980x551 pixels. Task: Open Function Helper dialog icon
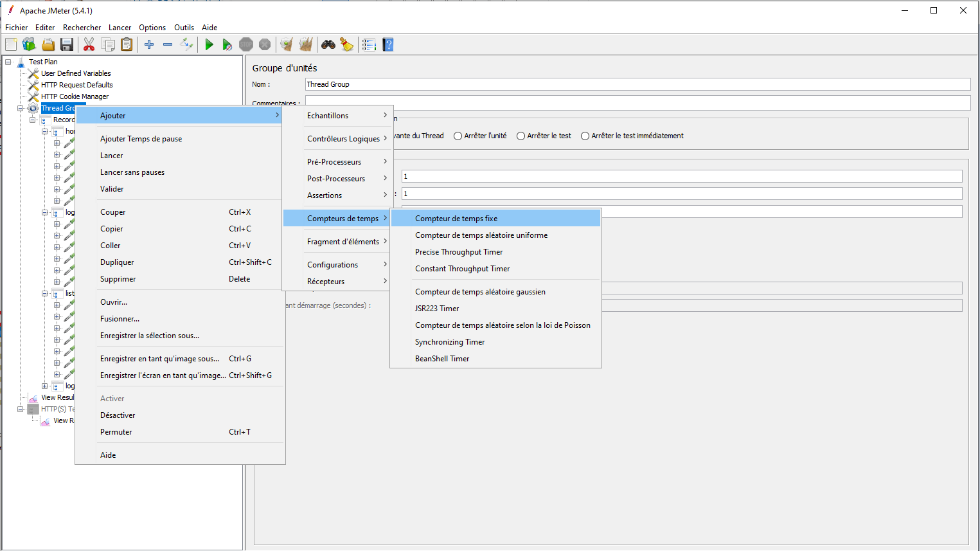(x=369, y=44)
